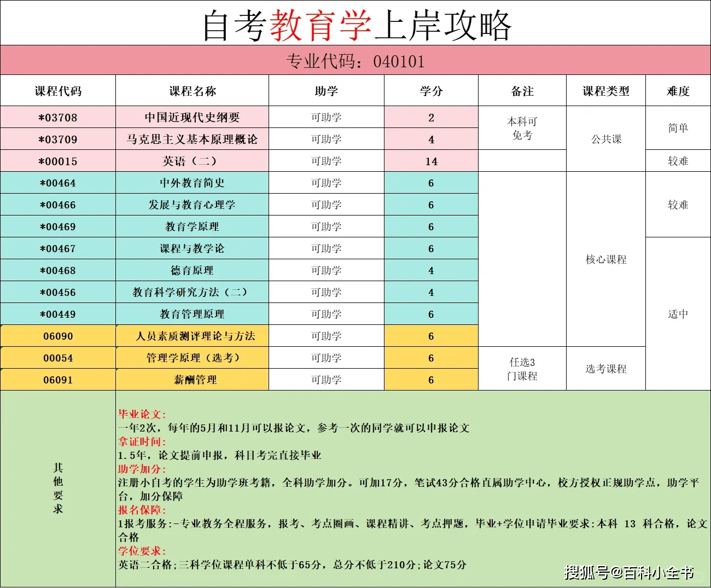Screen dimensions: 711x588
Task: Select course code *03709
Action: [58, 139]
